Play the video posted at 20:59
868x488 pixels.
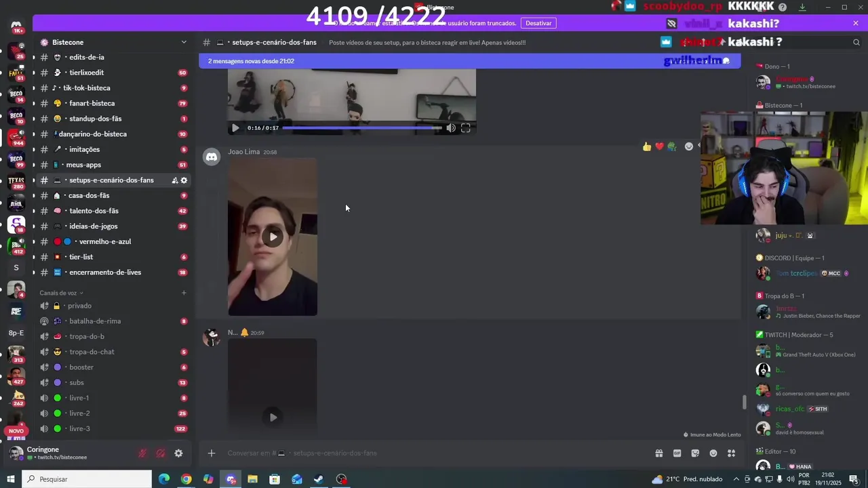pyautogui.click(x=273, y=417)
